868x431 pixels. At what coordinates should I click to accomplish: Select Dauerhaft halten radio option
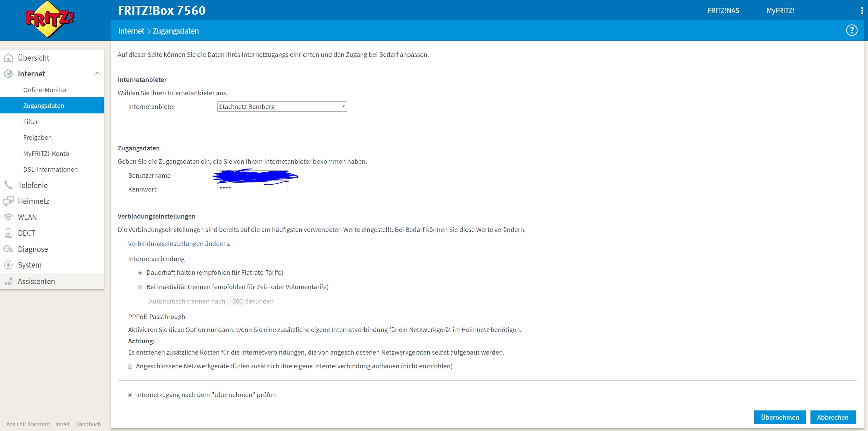pos(140,273)
